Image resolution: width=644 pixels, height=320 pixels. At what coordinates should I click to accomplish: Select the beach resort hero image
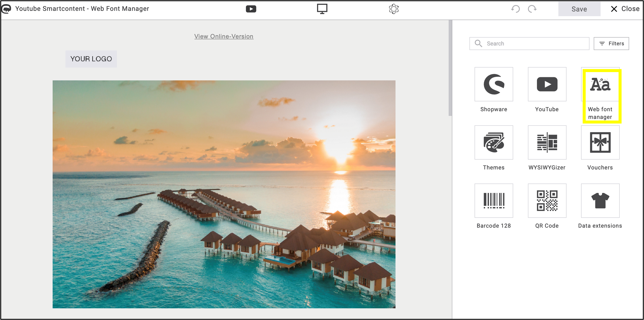[224, 194]
